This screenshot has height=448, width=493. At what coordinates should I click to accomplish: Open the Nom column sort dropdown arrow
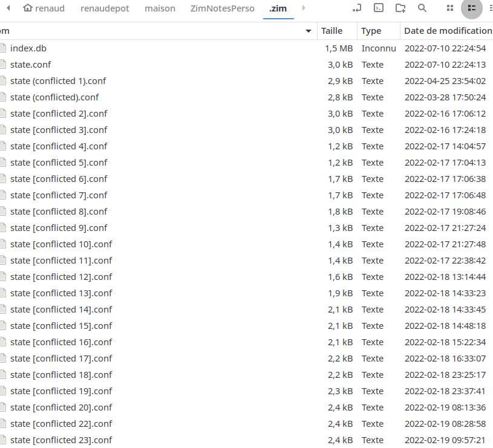pyautogui.click(x=308, y=30)
